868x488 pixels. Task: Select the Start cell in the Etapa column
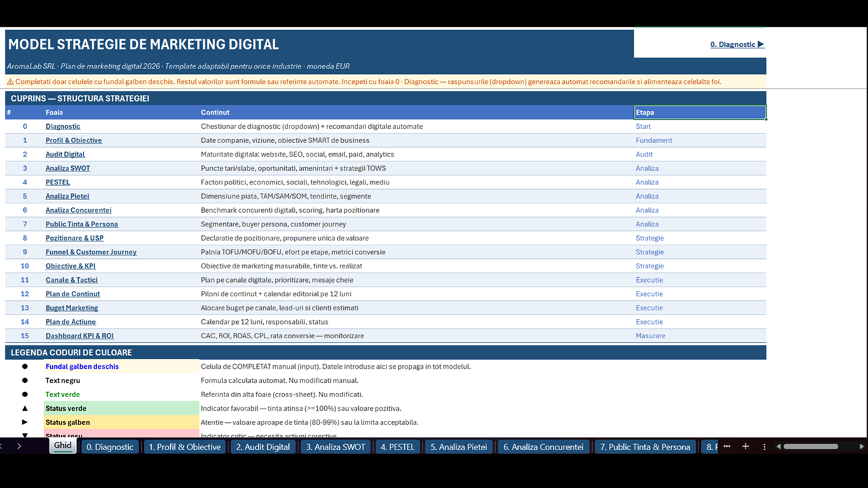pos(700,127)
